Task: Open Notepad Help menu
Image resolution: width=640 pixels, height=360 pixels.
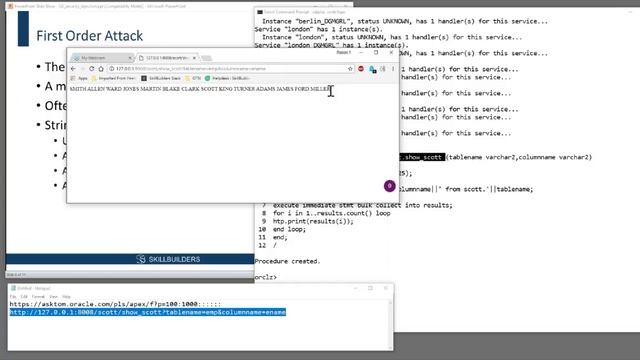Action: click(67, 297)
